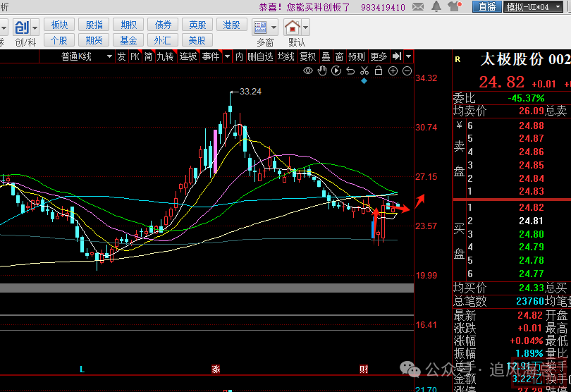
Task: Click the 涨 marker on chart timeline
Action: [x=216, y=369]
